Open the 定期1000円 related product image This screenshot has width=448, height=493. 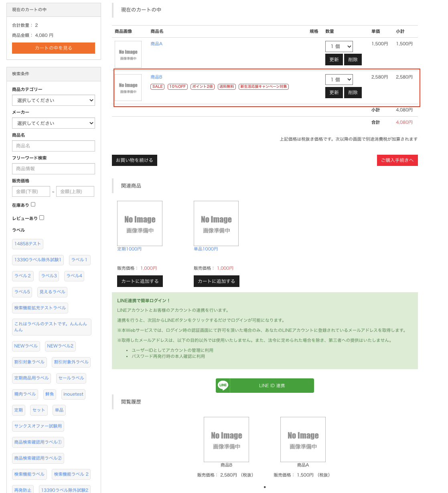click(140, 223)
